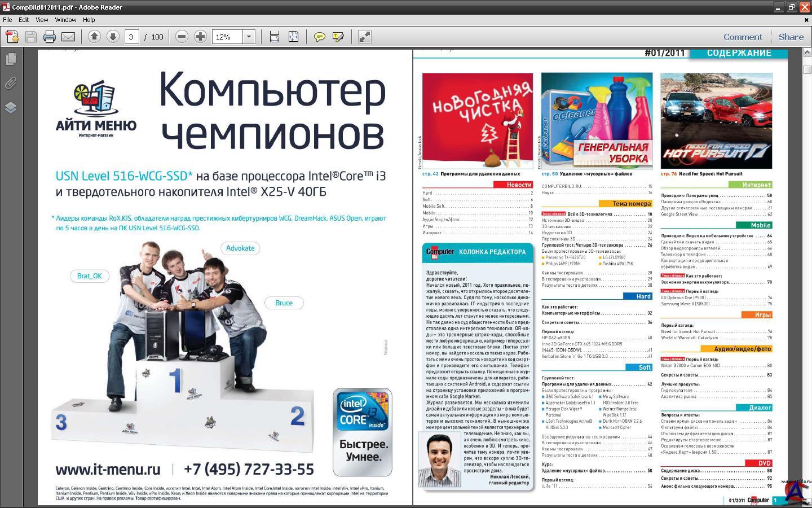Go to previous page with up arrow
The height and width of the screenshot is (508, 812).
(94, 37)
